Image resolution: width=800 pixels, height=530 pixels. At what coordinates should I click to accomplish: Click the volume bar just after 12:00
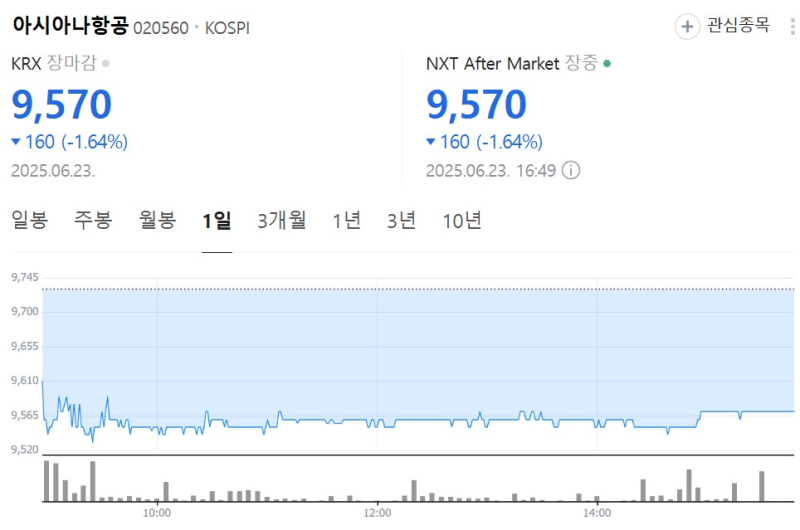point(414,491)
